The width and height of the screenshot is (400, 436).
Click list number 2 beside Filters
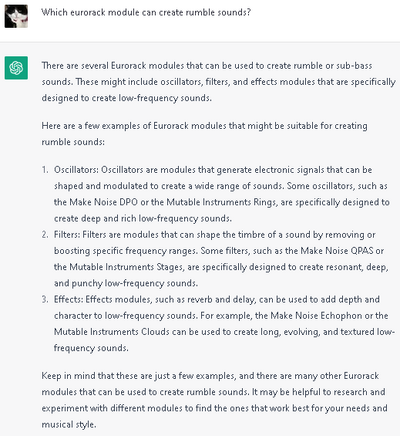45,235
